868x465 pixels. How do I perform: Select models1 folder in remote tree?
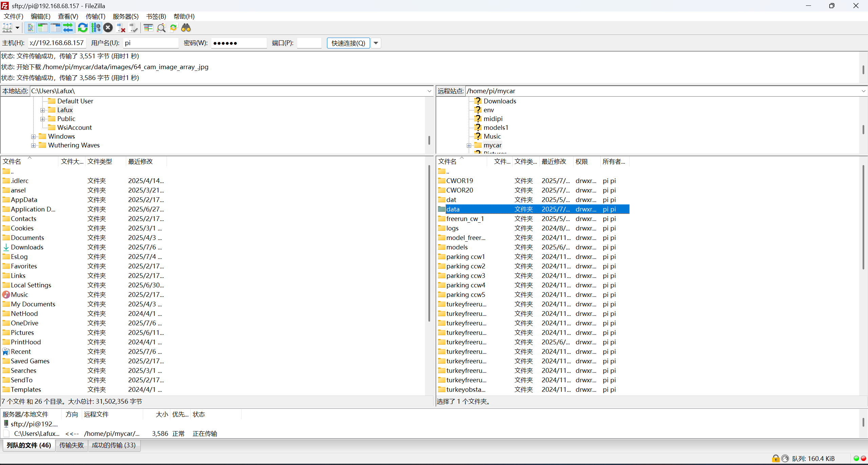point(496,127)
